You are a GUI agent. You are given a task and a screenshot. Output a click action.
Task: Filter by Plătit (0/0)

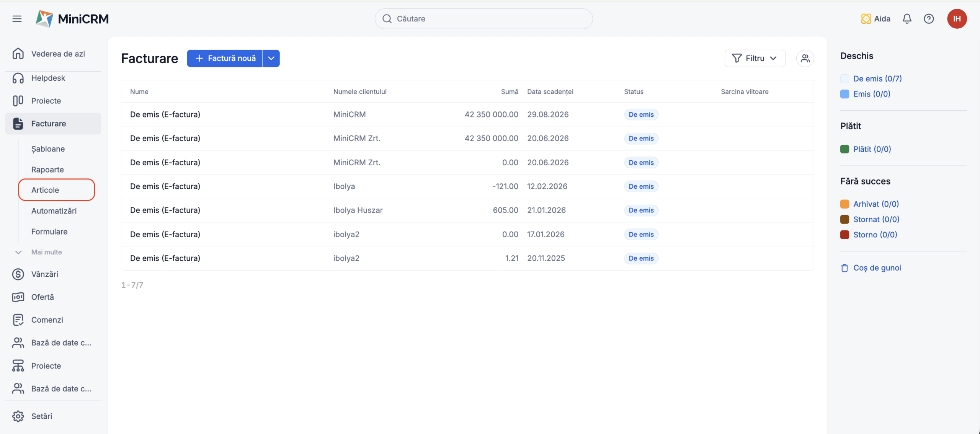(x=872, y=149)
